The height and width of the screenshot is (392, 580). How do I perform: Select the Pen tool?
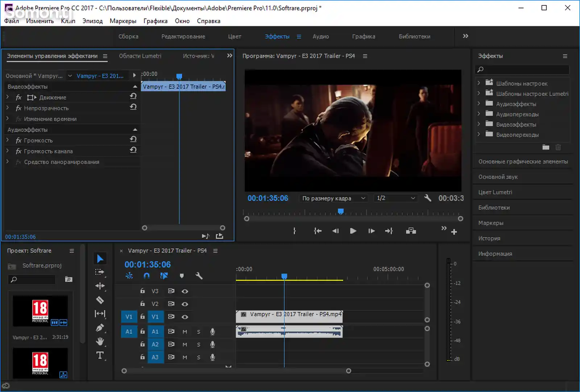pyautogui.click(x=100, y=328)
